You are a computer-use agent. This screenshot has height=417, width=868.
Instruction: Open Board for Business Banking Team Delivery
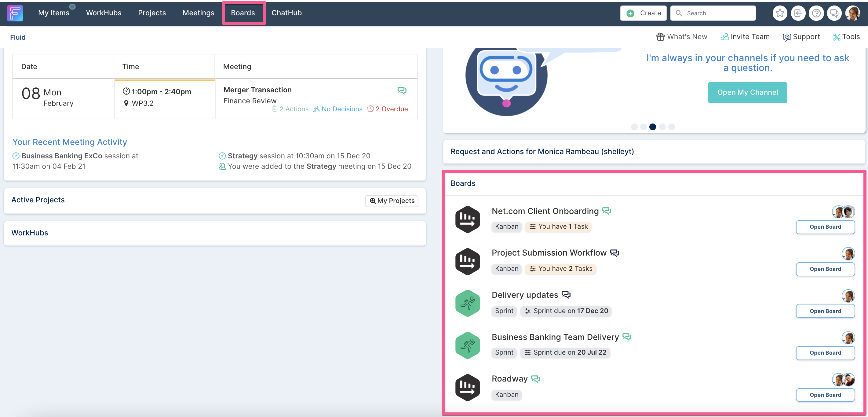(x=825, y=352)
